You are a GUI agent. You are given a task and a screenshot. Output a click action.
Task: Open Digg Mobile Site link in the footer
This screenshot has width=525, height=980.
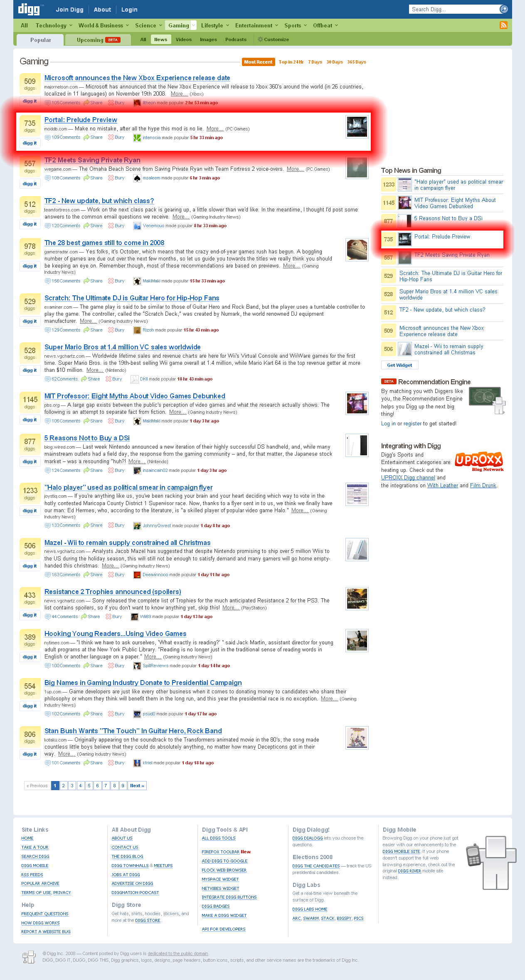pos(401,851)
